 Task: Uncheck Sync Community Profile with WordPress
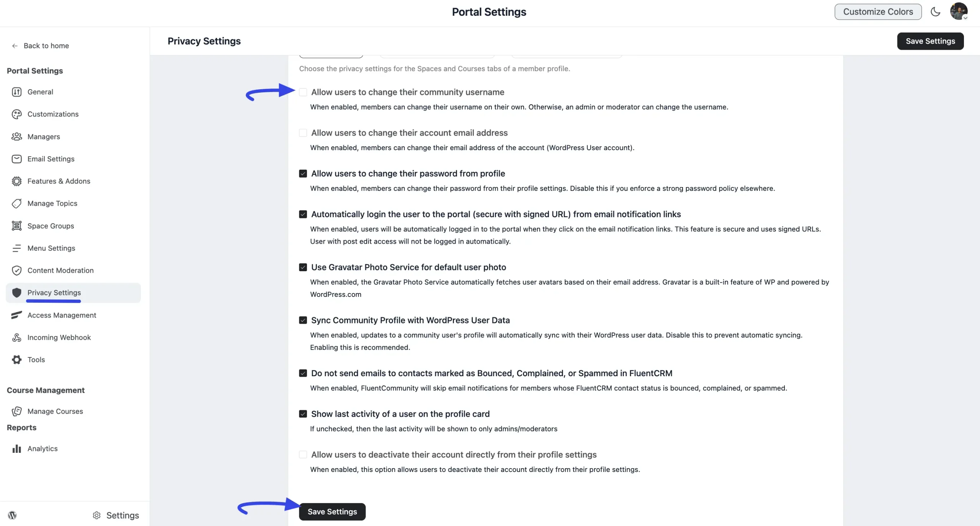[x=303, y=320]
